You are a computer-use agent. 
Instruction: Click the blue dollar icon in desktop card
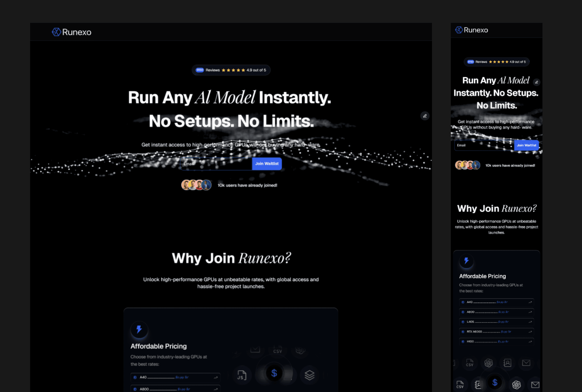click(274, 373)
